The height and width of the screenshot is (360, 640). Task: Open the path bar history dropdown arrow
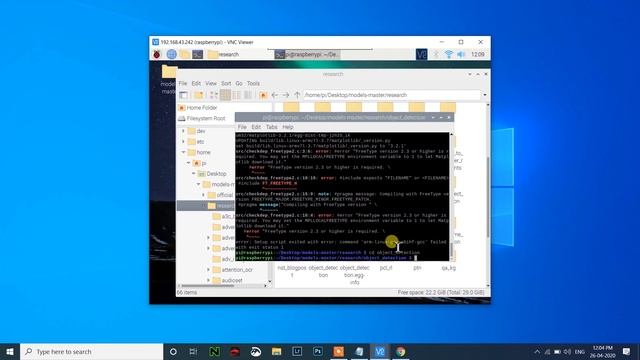pos(485,95)
